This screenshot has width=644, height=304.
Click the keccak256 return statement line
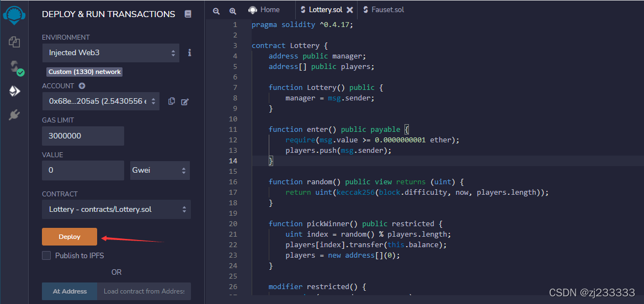[x=417, y=192]
